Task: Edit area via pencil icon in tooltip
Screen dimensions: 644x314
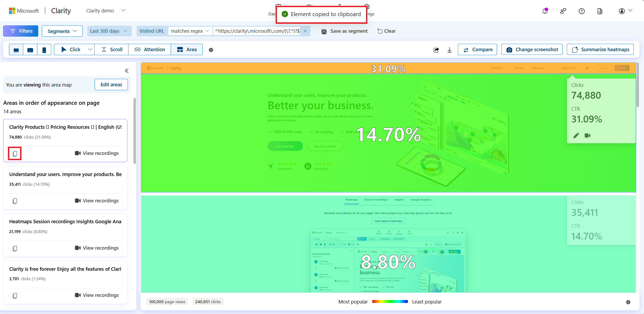Action: click(576, 136)
